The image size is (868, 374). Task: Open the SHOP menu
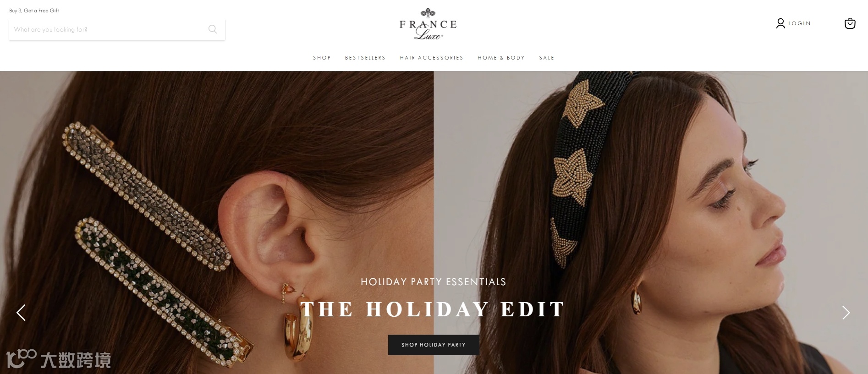322,58
